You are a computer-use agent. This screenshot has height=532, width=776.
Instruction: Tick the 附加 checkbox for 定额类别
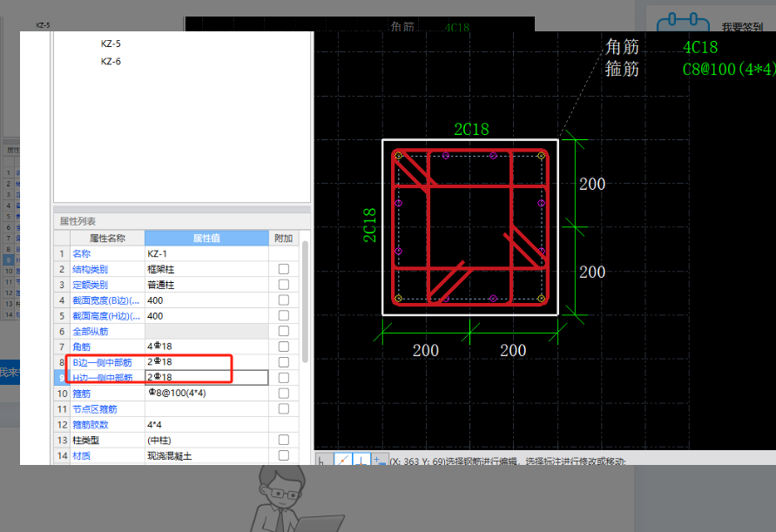(x=284, y=285)
